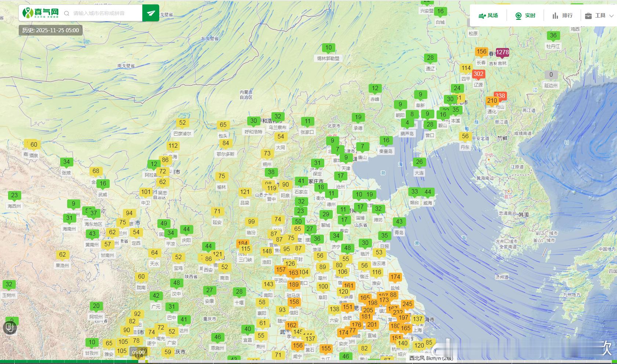Select the gray 0 marker for 延边州

(551, 75)
